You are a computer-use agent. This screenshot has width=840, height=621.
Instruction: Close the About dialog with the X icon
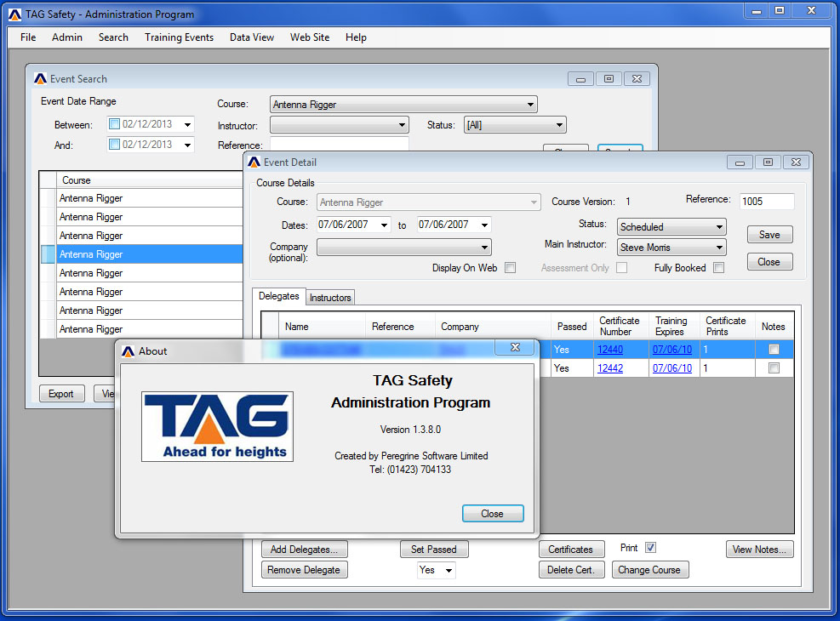pyautogui.click(x=515, y=347)
